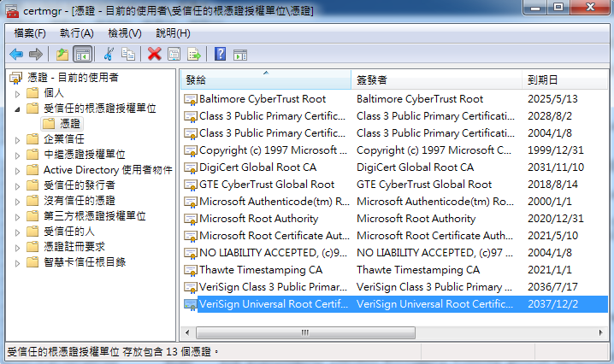Open the 檔案(F) menu

pyautogui.click(x=30, y=33)
